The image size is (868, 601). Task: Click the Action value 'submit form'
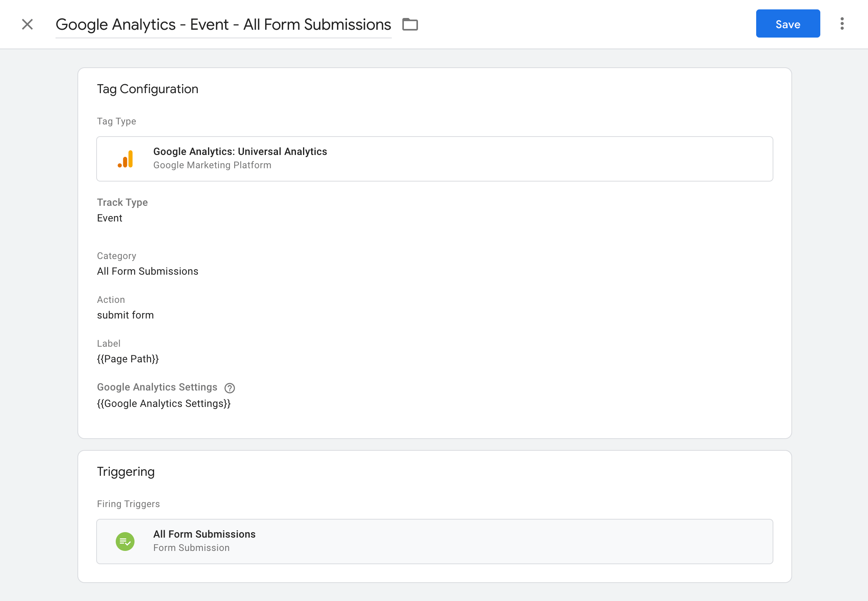coord(125,315)
